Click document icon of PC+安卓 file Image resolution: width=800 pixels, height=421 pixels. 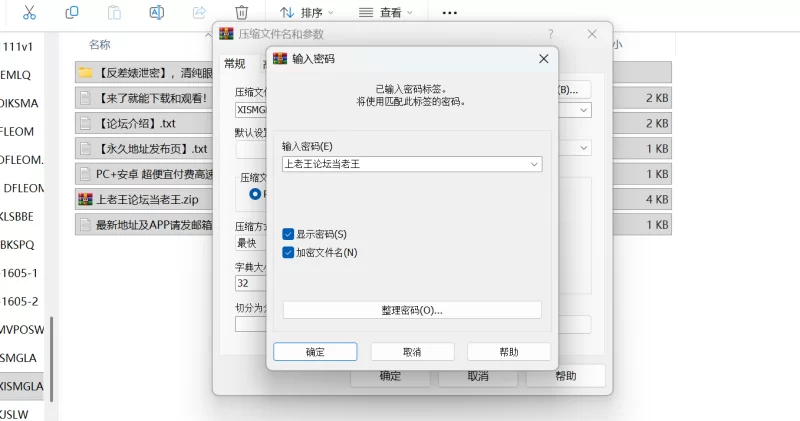pos(85,174)
